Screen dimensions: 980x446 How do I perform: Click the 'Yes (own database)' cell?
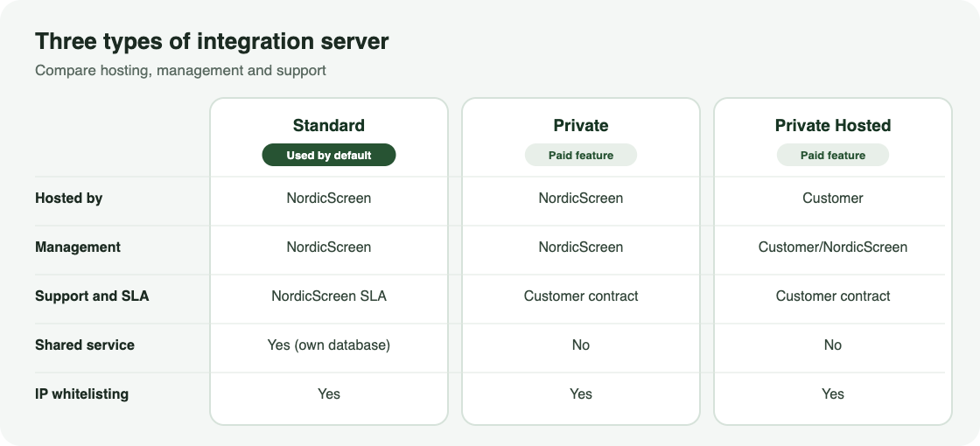click(x=329, y=345)
